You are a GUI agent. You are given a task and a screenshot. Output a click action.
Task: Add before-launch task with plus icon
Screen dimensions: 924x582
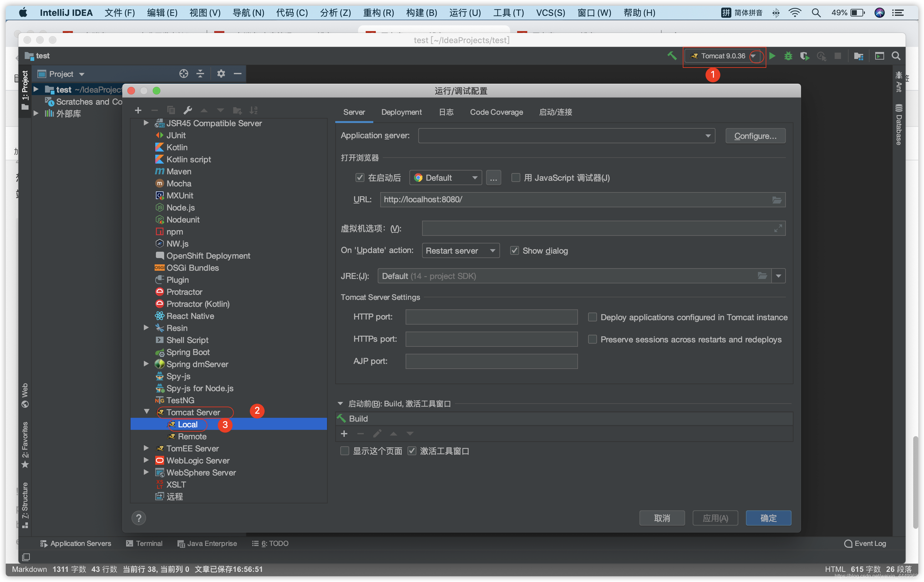[x=344, y=433]
